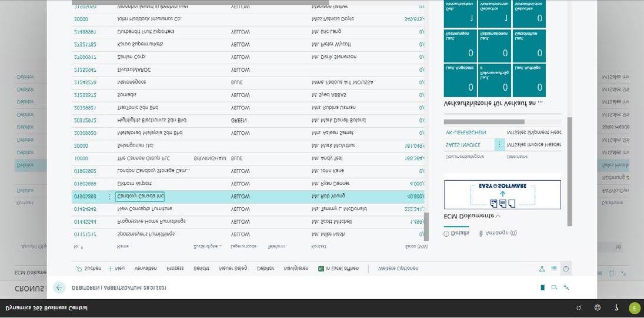This screenshot has width=644, height=318.
Task: Click the GREEN Lagerortcode cell
Action: [x=239, y=120]
